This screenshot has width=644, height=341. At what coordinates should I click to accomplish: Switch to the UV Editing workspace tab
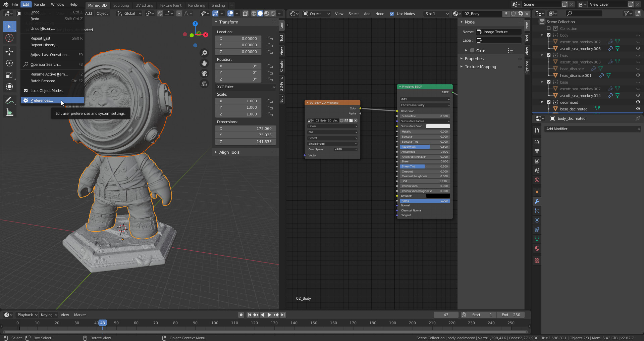coord(144,5)
